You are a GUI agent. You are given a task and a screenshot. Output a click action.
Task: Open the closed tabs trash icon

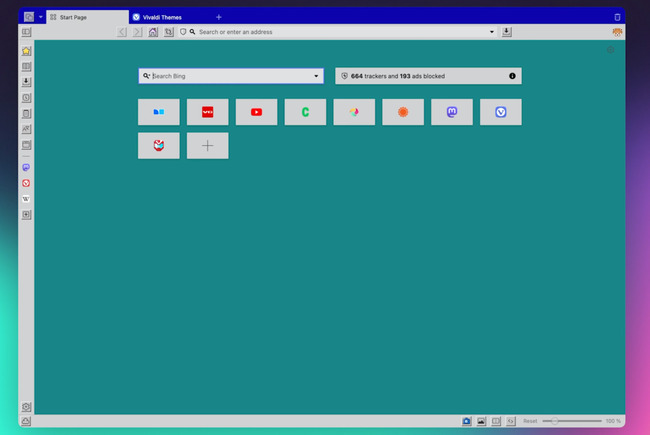tap(617, 17)
